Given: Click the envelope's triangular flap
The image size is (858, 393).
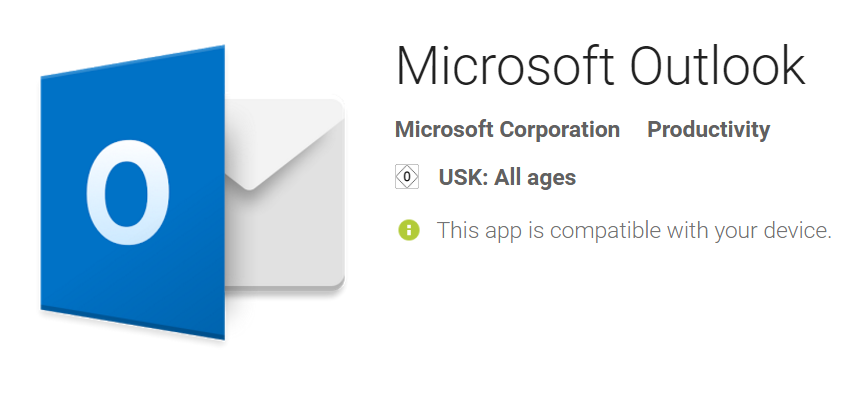Looking at the screenshot, I should coord(283,145).
